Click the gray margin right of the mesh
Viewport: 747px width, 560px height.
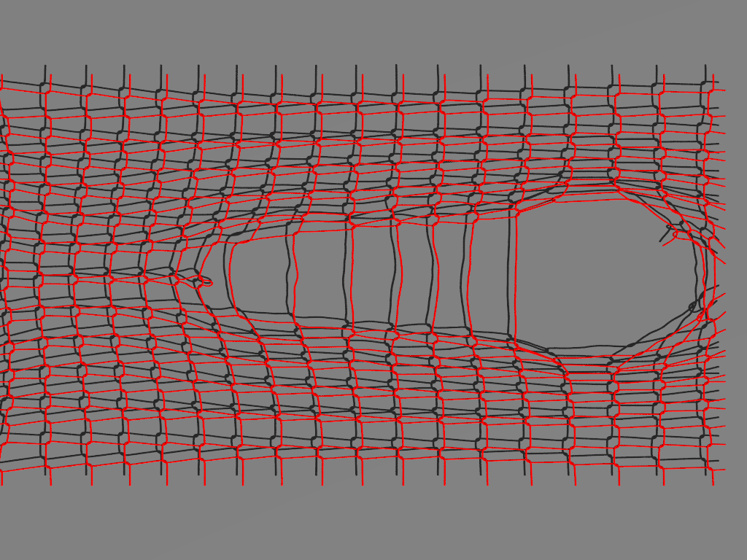point(735,277)
